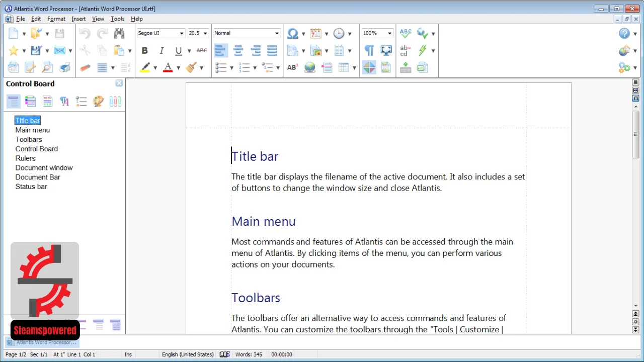Align text left
Viewport: 644px width, 362px height.
click(221, 50)
